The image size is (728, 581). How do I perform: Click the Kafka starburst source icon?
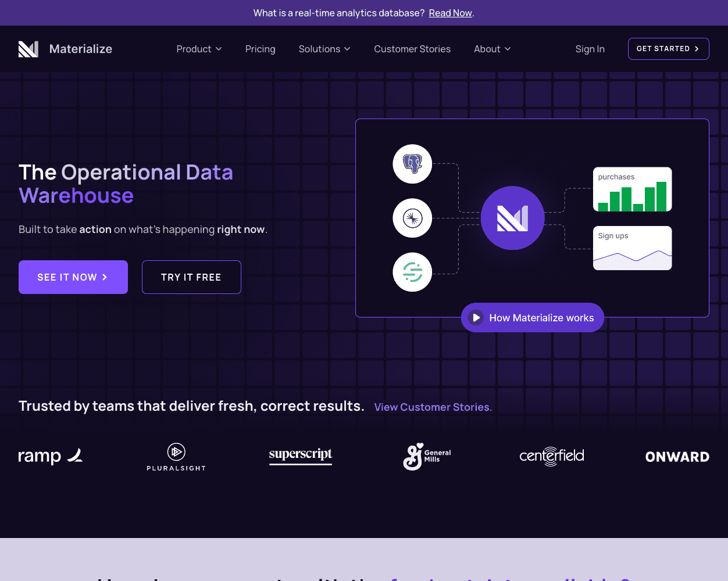pyautogui.click(x=412, y=218)
